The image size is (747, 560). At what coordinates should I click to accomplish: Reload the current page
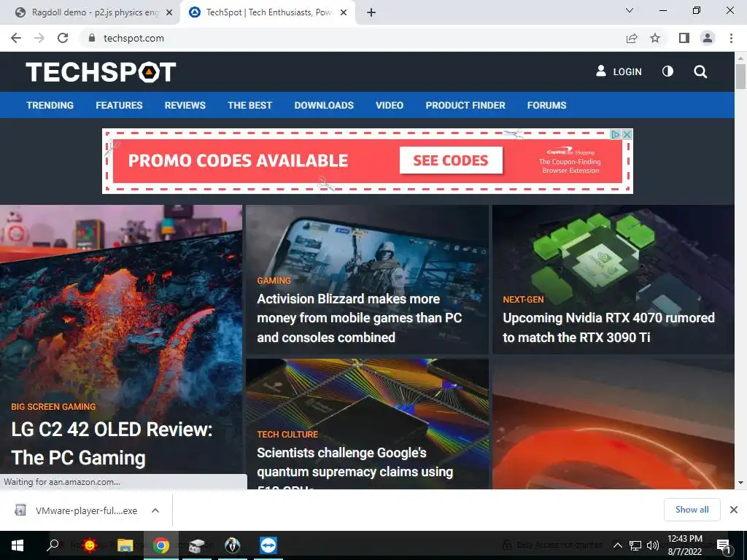tap(63, 38)
